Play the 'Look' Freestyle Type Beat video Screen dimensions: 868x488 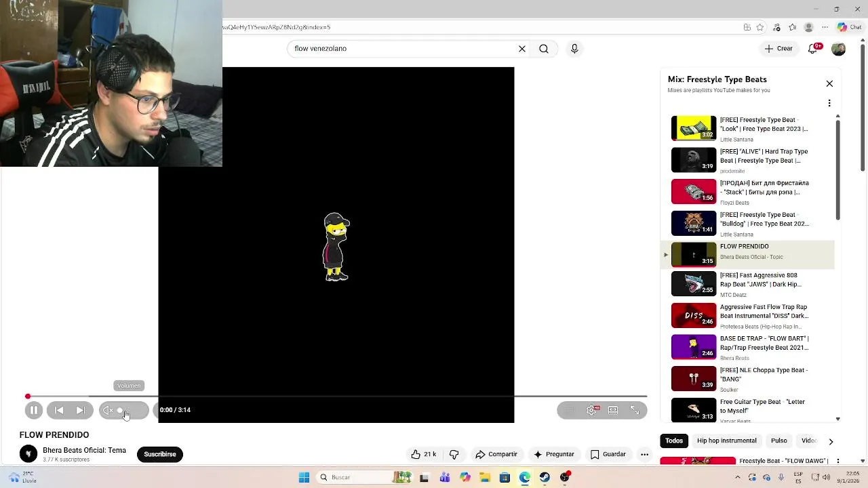(748, 128)
